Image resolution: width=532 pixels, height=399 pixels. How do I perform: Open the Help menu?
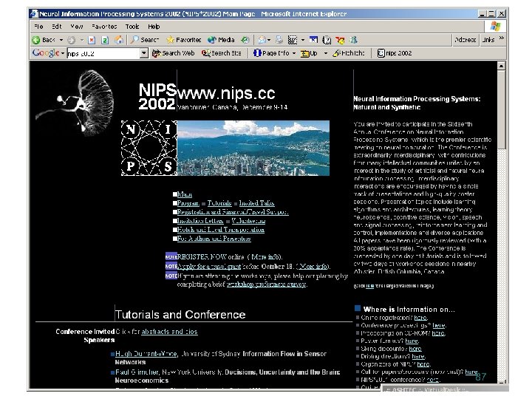(x=154, y=27)
